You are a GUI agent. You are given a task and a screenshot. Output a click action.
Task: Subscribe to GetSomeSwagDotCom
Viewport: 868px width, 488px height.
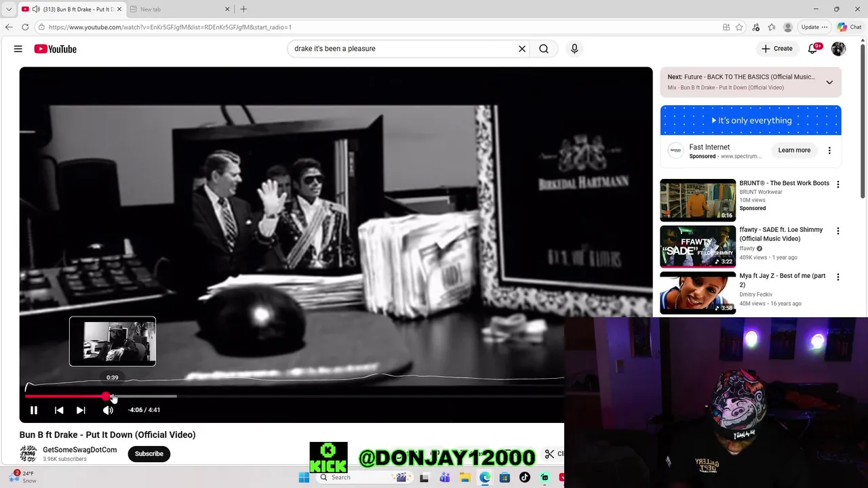pos(149,454)
